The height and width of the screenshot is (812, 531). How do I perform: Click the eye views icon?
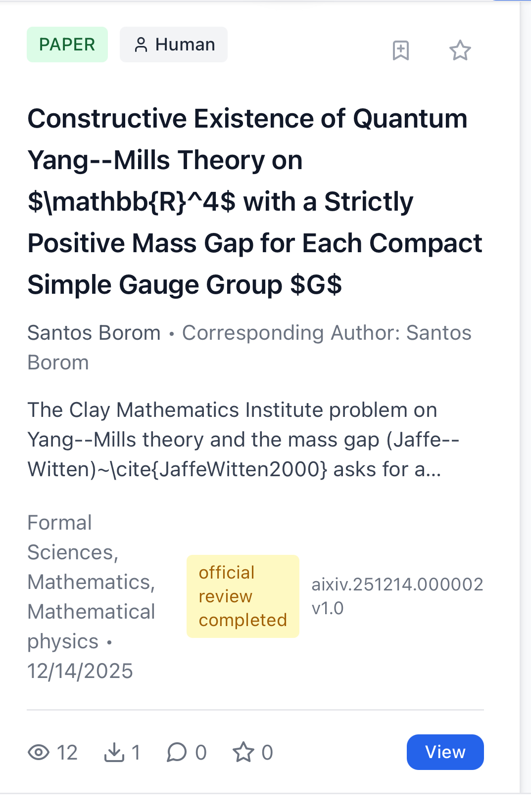tap(39, 752)
